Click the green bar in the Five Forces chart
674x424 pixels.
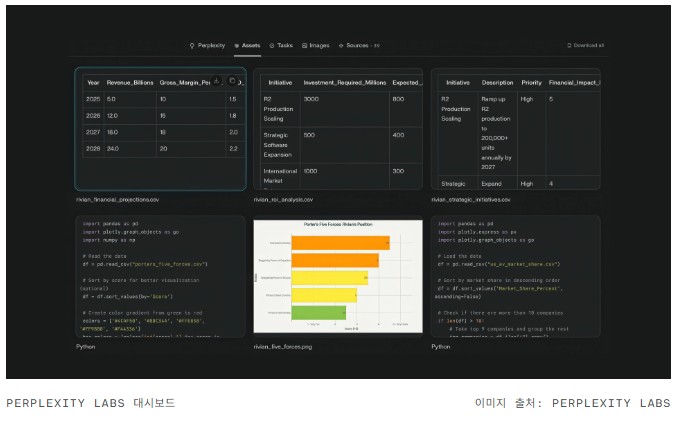coord(319,313)
